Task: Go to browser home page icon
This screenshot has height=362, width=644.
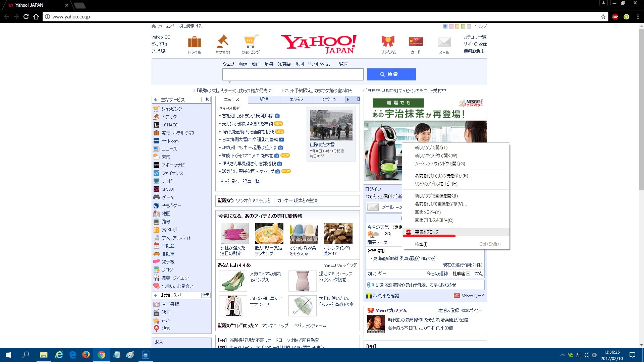Action: (x=36, y=16)
